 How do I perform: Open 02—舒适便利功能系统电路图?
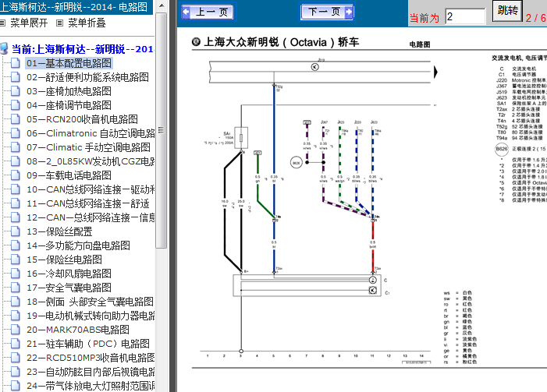click(87, 77)
